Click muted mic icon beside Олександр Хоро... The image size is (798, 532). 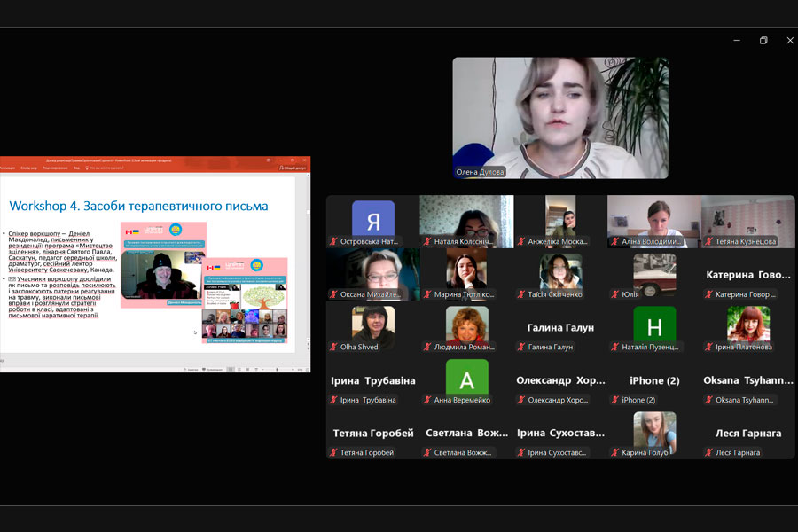pos(521,400)
